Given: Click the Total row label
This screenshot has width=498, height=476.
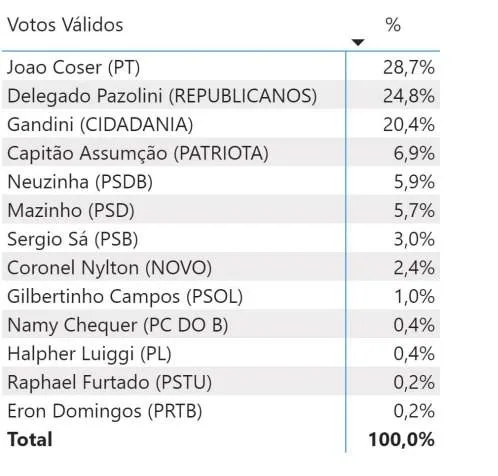Looking at the screenshot, I should click(30, 439).
